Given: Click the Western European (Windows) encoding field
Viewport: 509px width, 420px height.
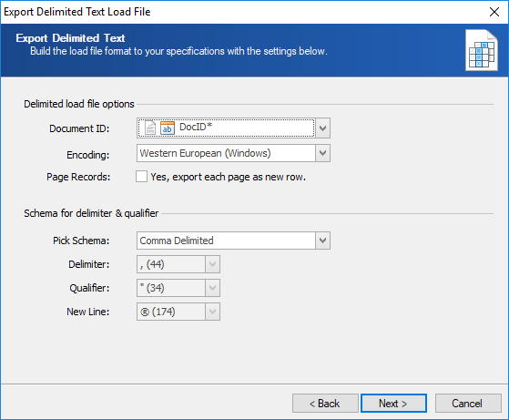Looking at the screenshot, I should [x=226, y=153].
